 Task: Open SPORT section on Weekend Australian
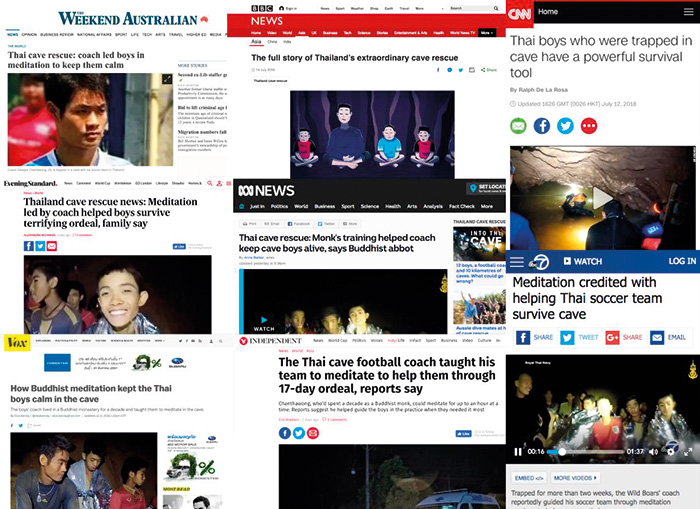(121, 34)
